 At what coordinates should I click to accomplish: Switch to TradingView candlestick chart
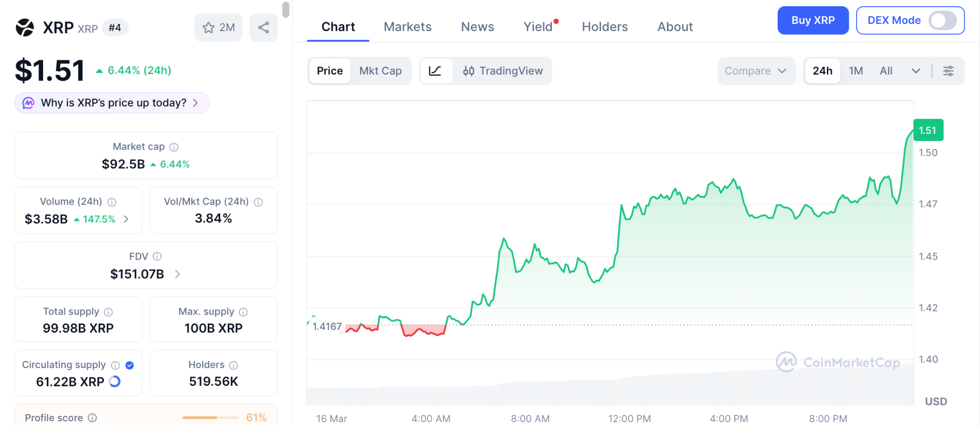[502, 71]
